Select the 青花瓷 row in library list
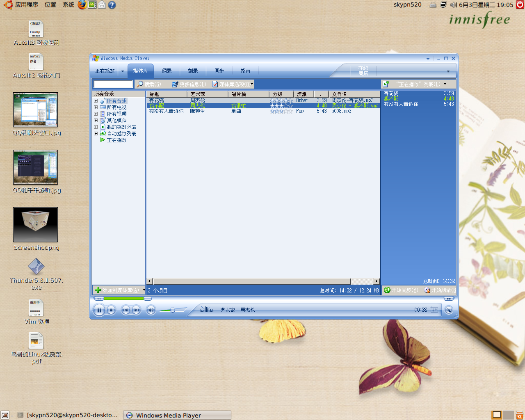The height and width of the screenshot is (420, 525). click(x=263, y=100)
